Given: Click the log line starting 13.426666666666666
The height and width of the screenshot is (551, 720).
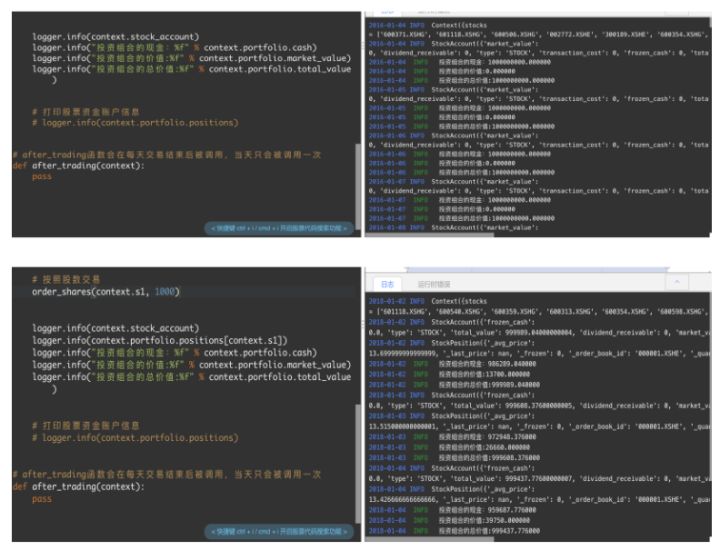Looking at the screenshot, I should tap(539, 500).
